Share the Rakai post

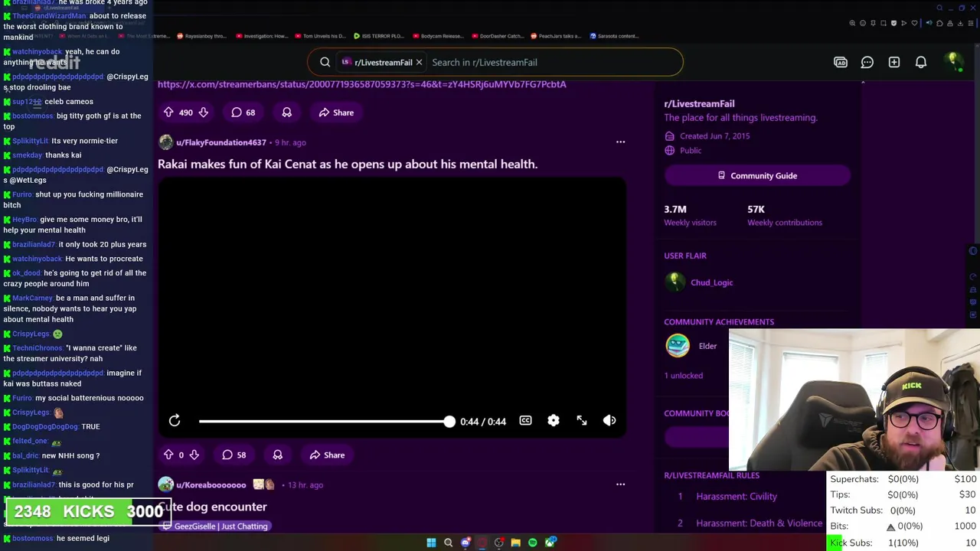327,455
